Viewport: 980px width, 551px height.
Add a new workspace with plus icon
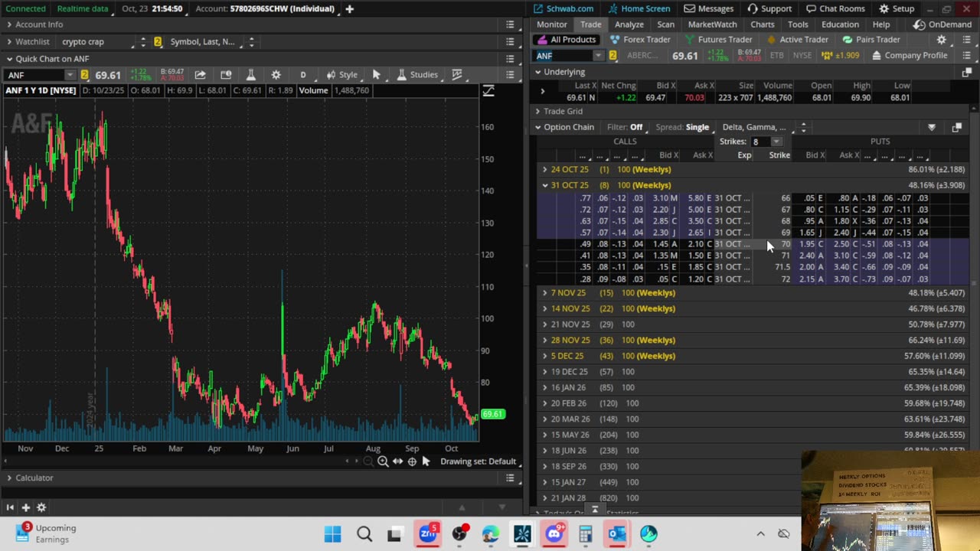[349, 8]
